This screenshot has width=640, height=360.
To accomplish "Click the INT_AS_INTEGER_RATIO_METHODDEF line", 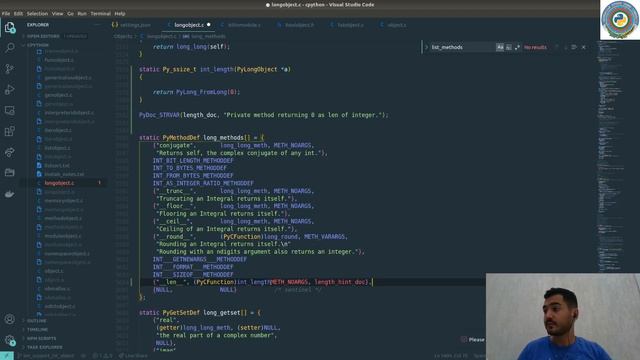I will [x=203, y=183].
